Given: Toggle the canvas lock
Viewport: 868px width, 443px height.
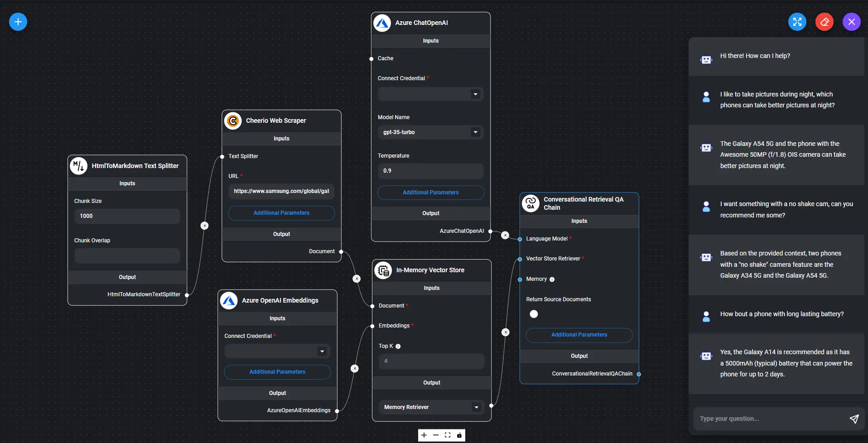Looking at the screenshot, I should pos(460,435).
